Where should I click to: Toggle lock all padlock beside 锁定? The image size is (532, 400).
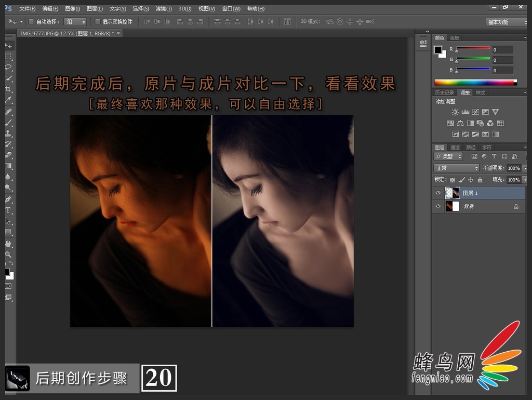(x=480, y=180)
